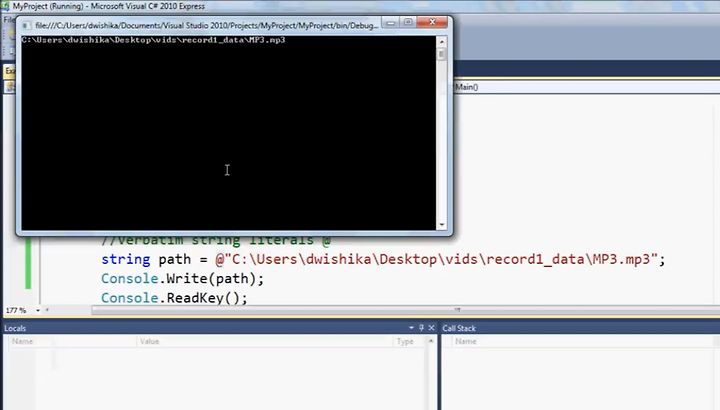Click the Locals panel title

(x=15, y=328)
